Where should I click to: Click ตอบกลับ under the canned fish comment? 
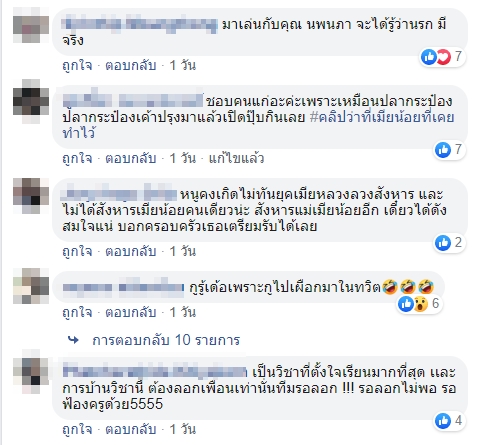pos(131,158)
